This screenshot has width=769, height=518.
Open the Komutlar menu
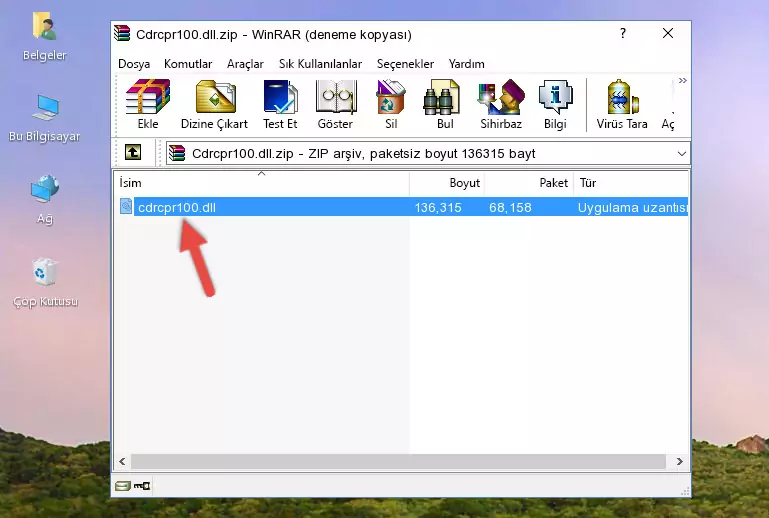(x=188, y=64)
